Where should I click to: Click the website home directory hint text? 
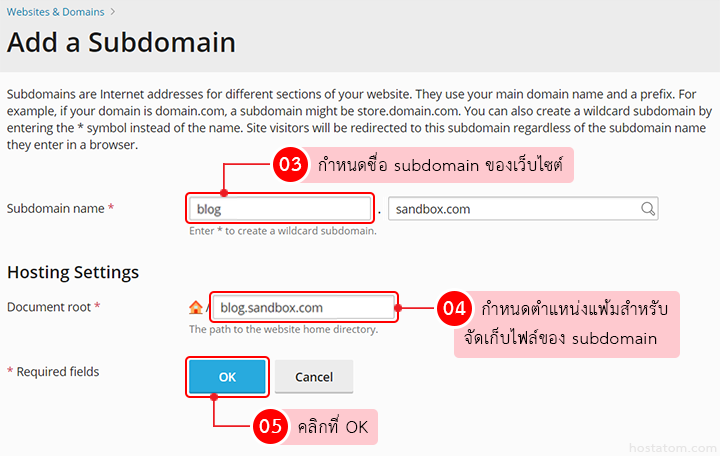tap(283, 329)
